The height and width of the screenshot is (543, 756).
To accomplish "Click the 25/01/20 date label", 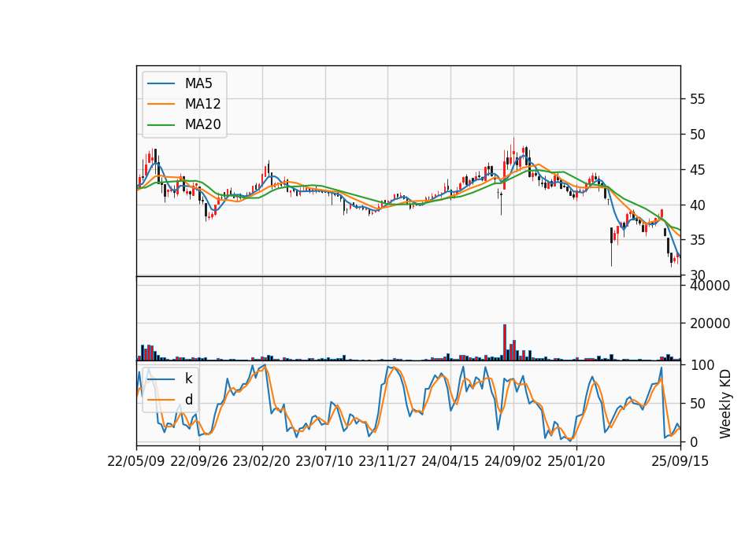I will click(x=576, y=461).
